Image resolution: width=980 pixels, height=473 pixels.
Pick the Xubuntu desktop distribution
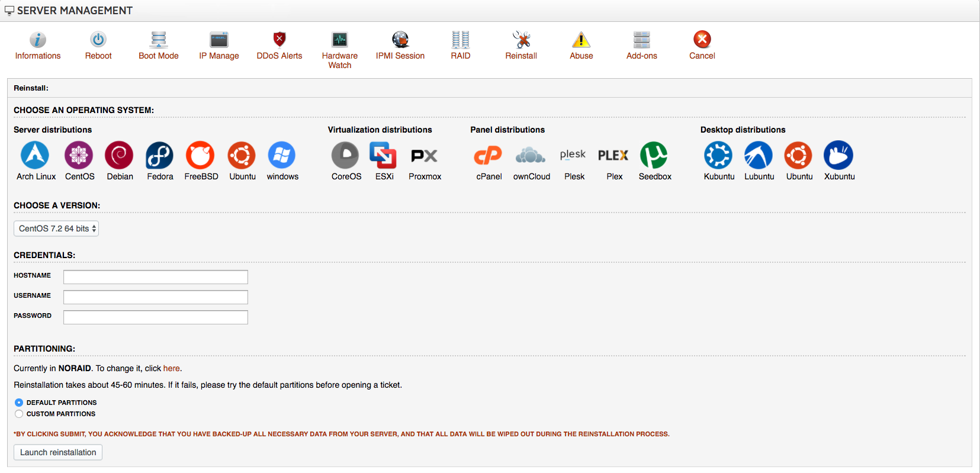click(838, 156)
